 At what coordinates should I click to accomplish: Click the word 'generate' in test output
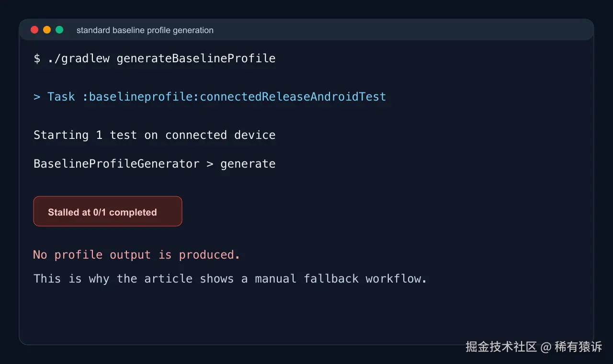pyautogui.click(x=248, y=164)
